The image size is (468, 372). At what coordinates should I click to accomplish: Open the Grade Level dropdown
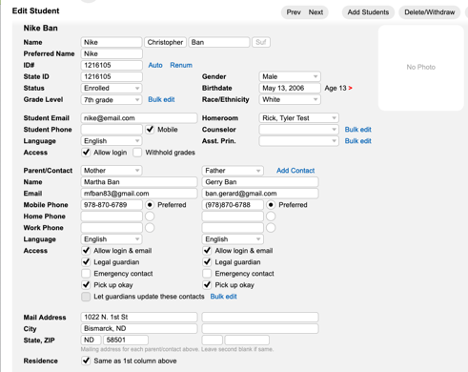point(111,100)
